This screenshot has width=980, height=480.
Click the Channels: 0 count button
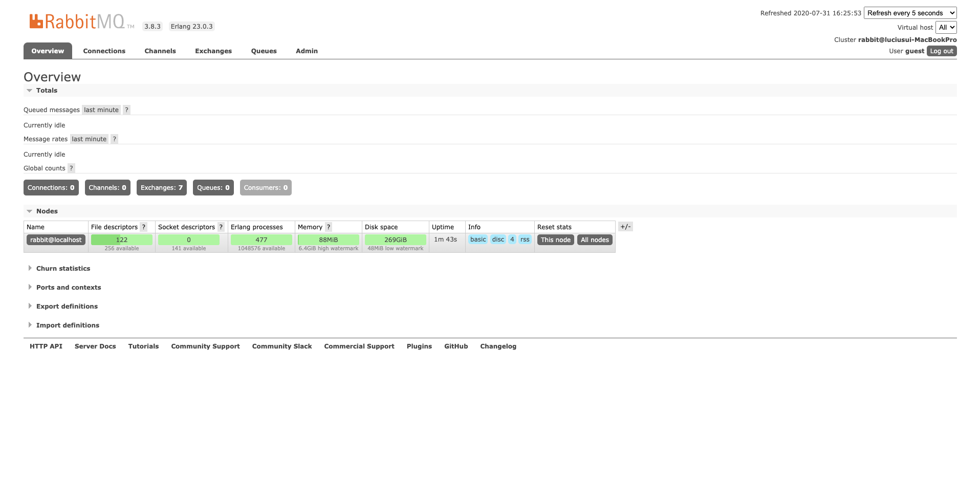(107, 188)
